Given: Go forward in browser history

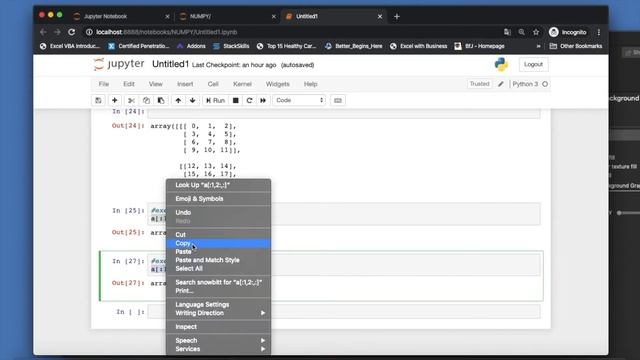Looking at the screenshot, I should click(57, 32).
